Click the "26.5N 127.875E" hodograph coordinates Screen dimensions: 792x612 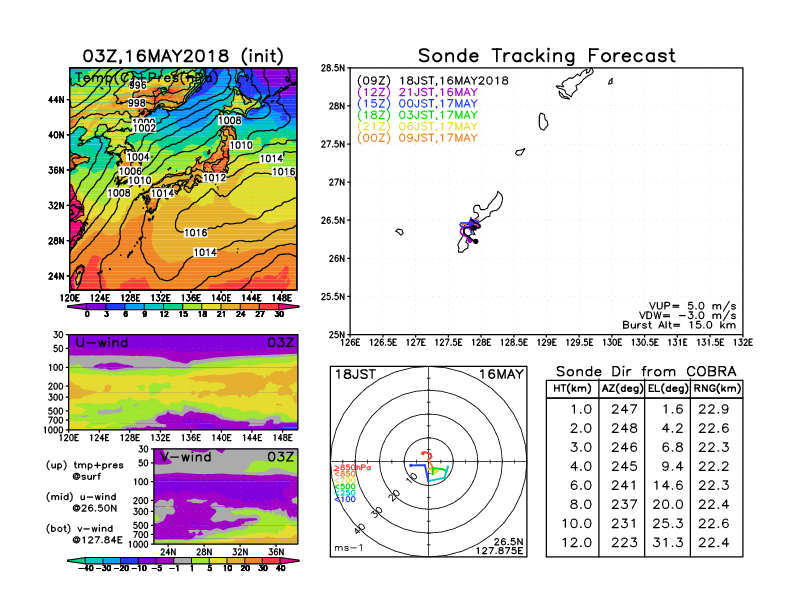(500, 546)
